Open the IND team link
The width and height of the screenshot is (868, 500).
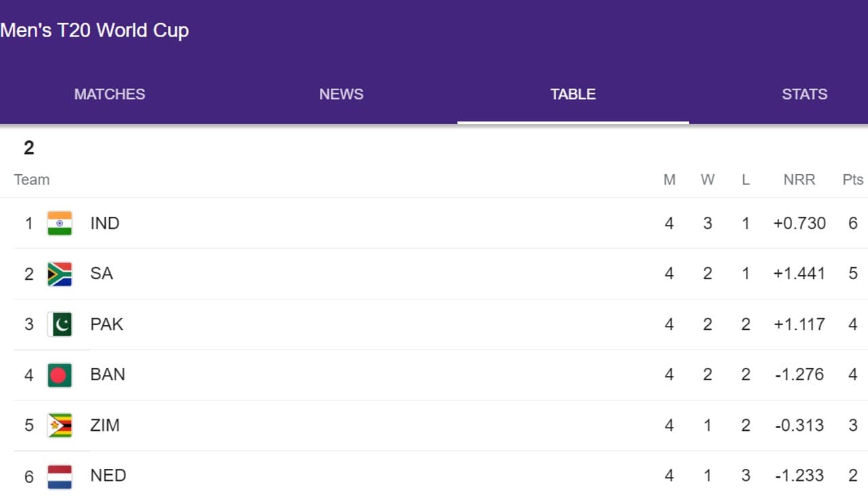[105, 223]
